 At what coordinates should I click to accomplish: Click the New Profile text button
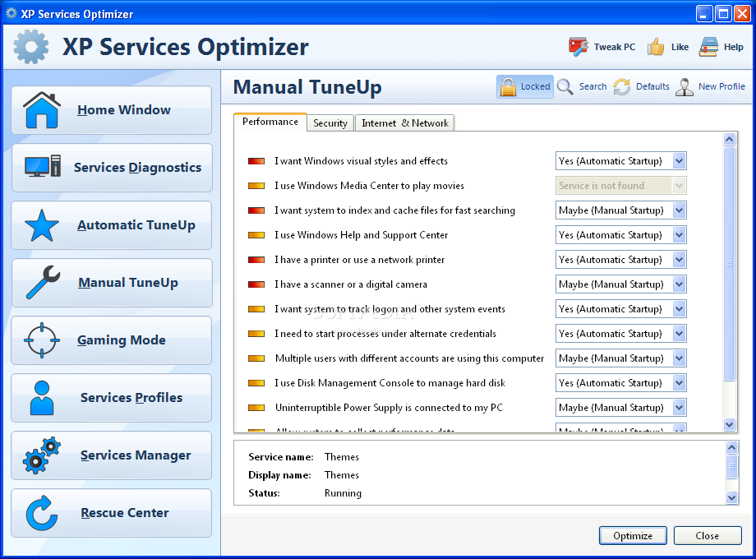click(721, 86)
